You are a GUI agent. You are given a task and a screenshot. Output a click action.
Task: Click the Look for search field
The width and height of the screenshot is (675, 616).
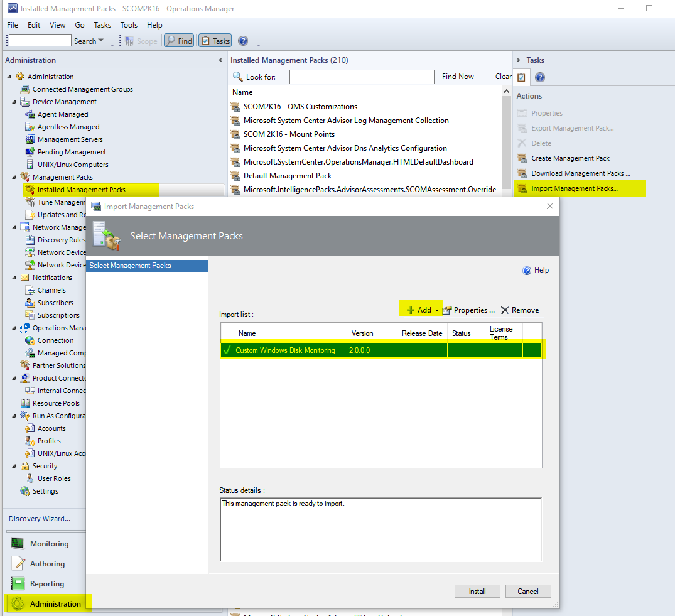pyautogui.click(x=362, y=77)
